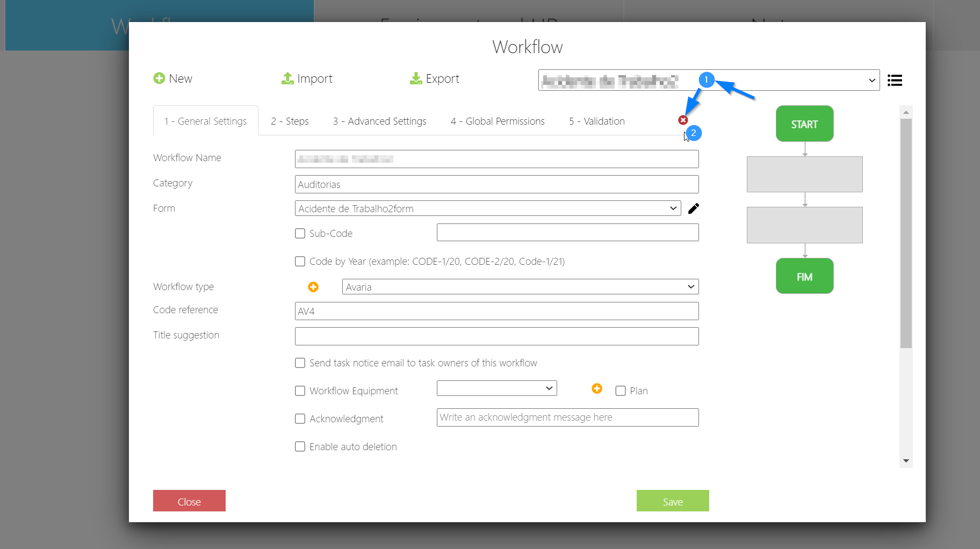
Task: Click the START node in the diagram
Action: click(804, 124)
